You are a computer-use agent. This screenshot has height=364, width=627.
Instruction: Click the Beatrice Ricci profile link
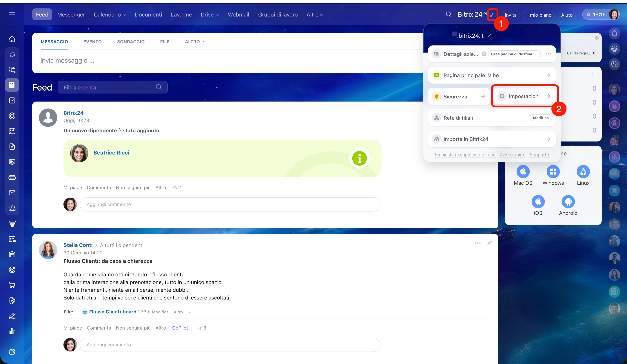(x=111, y=153)
